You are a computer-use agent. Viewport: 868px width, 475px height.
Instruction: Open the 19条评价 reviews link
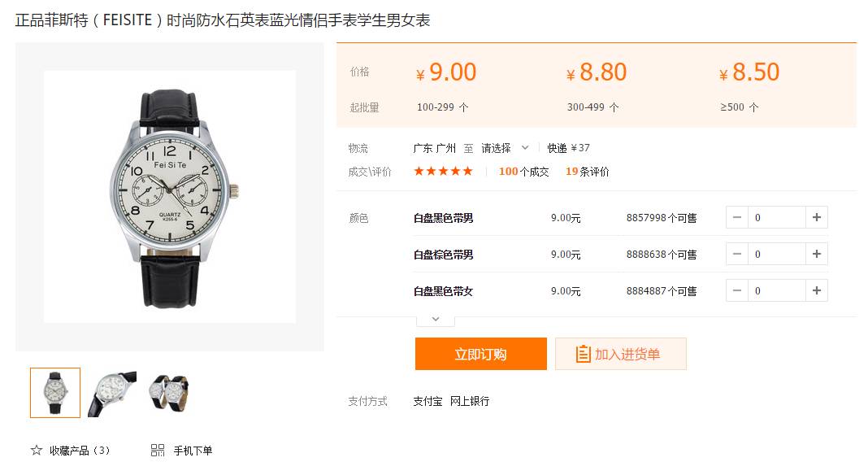point(588,172)
